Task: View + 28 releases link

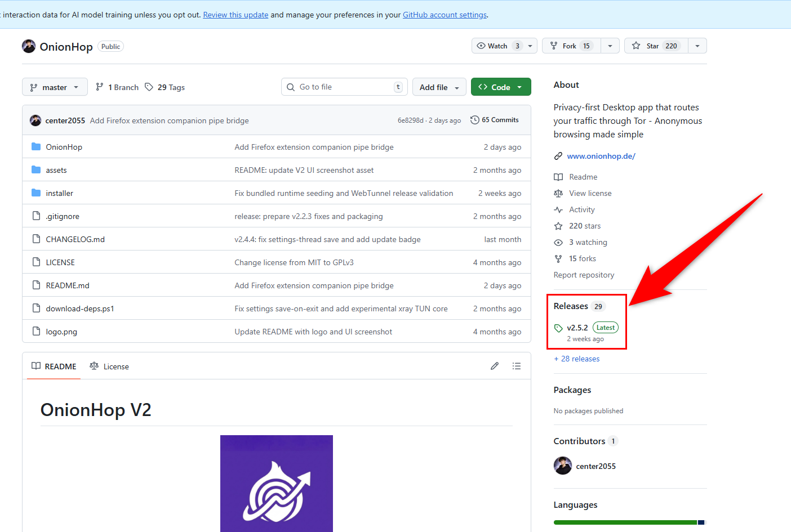Action: (x=577, y=359)
